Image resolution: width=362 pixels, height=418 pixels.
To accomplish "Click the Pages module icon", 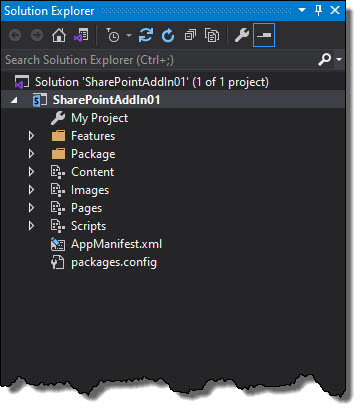I will point(58,208).
